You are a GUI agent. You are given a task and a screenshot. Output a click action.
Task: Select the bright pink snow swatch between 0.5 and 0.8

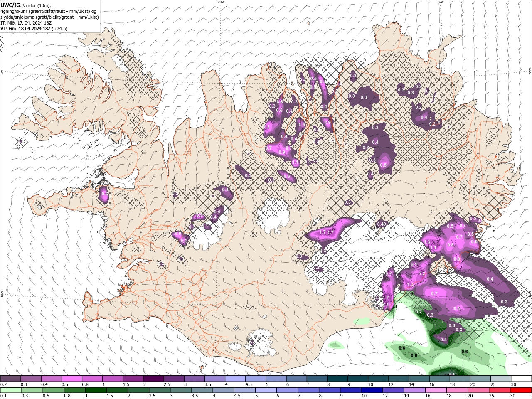[71, 379]
